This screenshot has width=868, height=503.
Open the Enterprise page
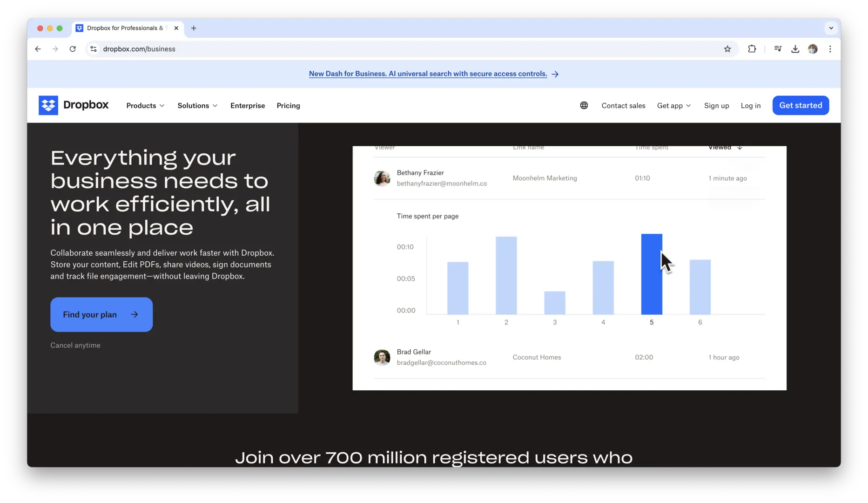click(x=248, y=106)
